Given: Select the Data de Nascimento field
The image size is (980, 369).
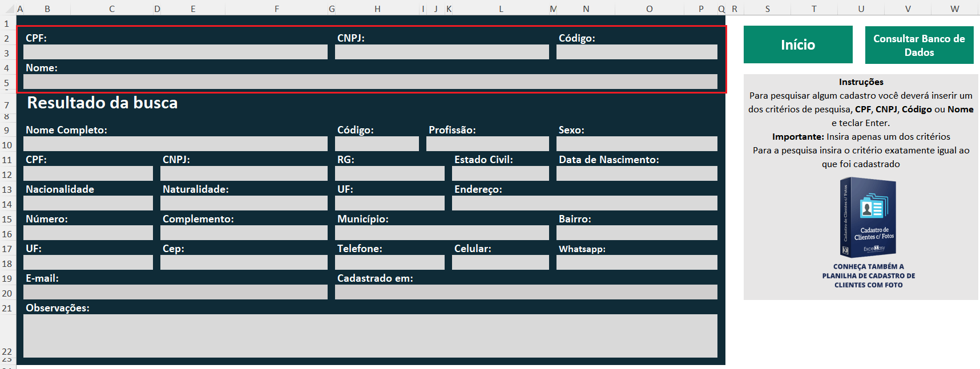Looking at the screenshot, I should pyautogui.click(x=636, y=173).
